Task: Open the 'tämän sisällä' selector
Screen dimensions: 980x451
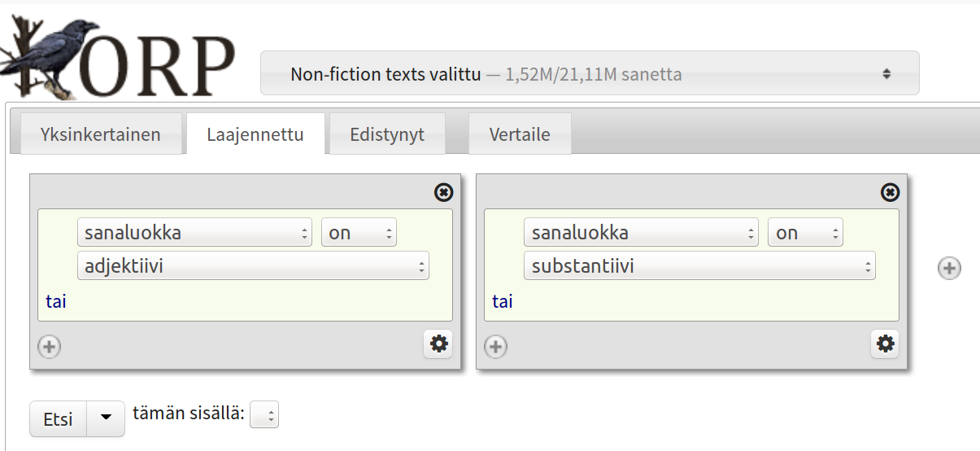Action: pos(264,415)
